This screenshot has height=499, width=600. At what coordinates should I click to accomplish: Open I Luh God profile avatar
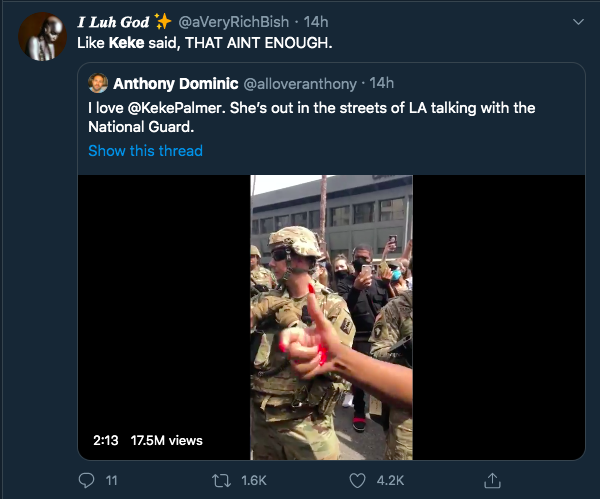click(x=42, y=37)
